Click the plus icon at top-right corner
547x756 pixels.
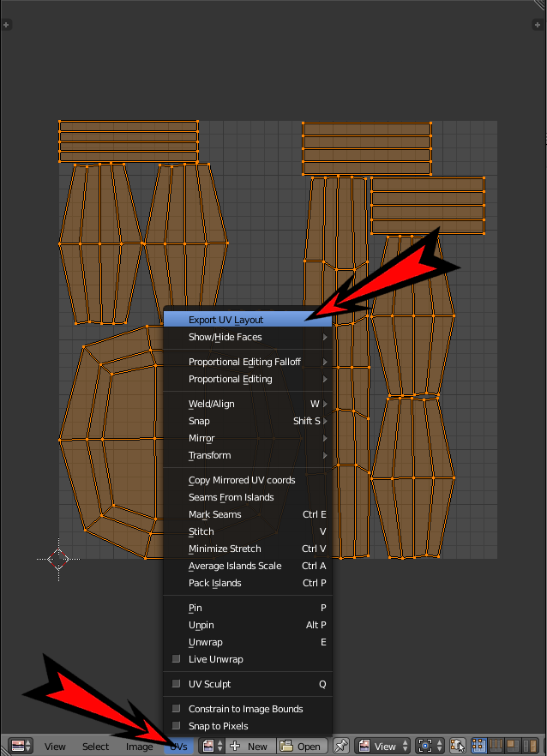click(x=538, y=25)
